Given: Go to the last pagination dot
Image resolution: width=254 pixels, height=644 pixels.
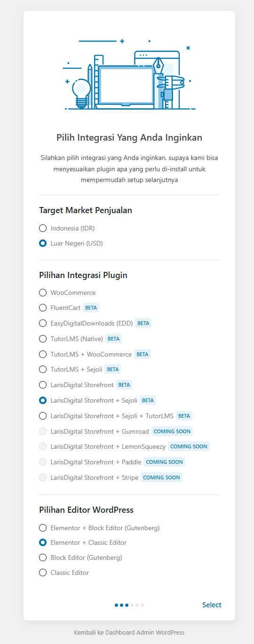Looking at the screenshot, I should pyautogui.click(x=142, y=605).
